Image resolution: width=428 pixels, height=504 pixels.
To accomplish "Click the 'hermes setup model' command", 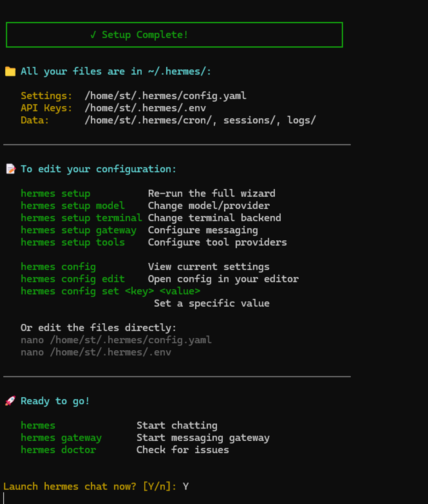I will pos(72,206).
